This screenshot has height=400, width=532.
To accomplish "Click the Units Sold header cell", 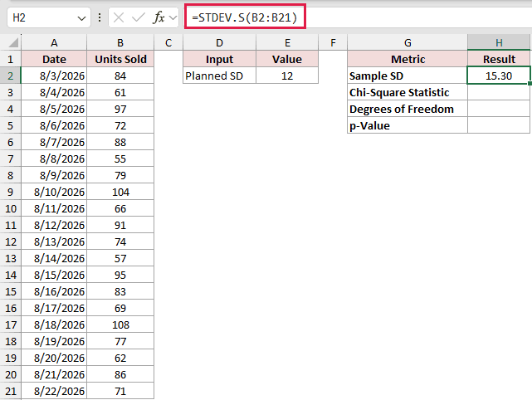I will 120,59.
